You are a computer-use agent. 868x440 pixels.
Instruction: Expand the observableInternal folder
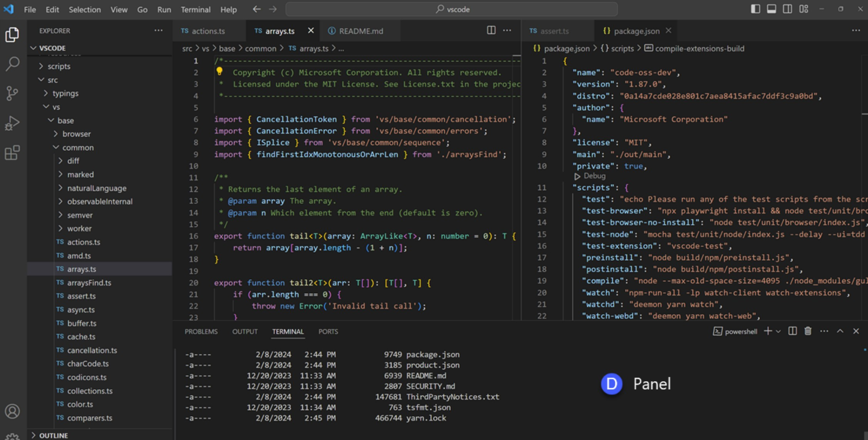click(99, 202)
